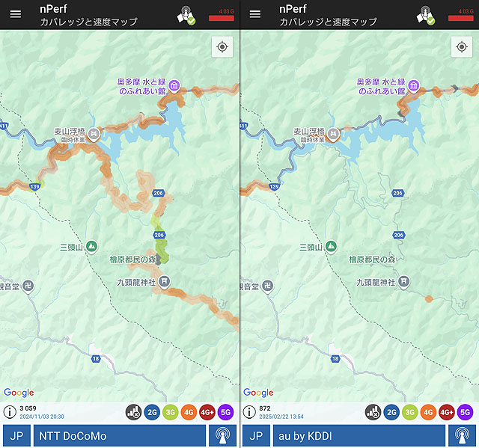
Task: Toggle no-signal filter in au by KDDI legend
Action: [373, 412]
